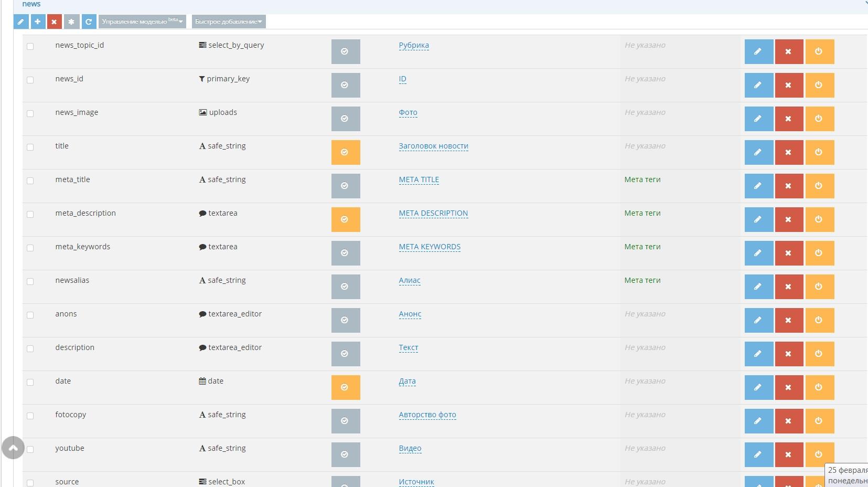The height and width of the screenshot is (487, 868).
Task: Click the uploads type text
Action: (x=223, y=112)
